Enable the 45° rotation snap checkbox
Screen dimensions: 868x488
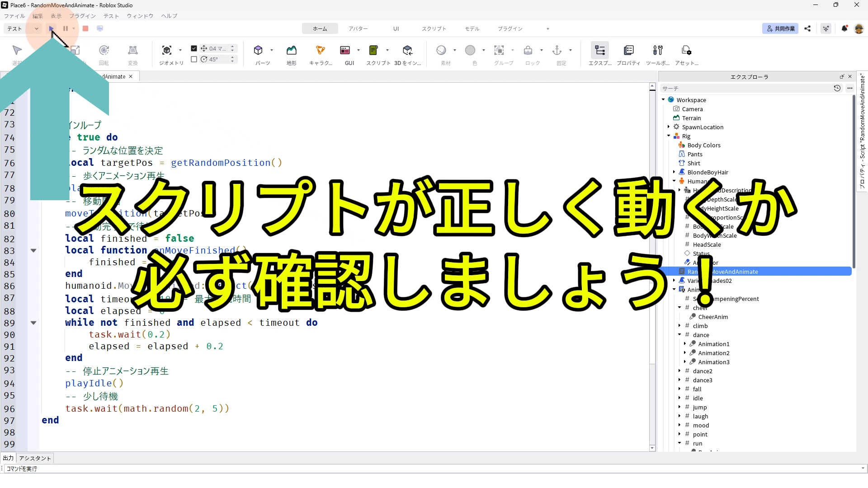[194, 59]
